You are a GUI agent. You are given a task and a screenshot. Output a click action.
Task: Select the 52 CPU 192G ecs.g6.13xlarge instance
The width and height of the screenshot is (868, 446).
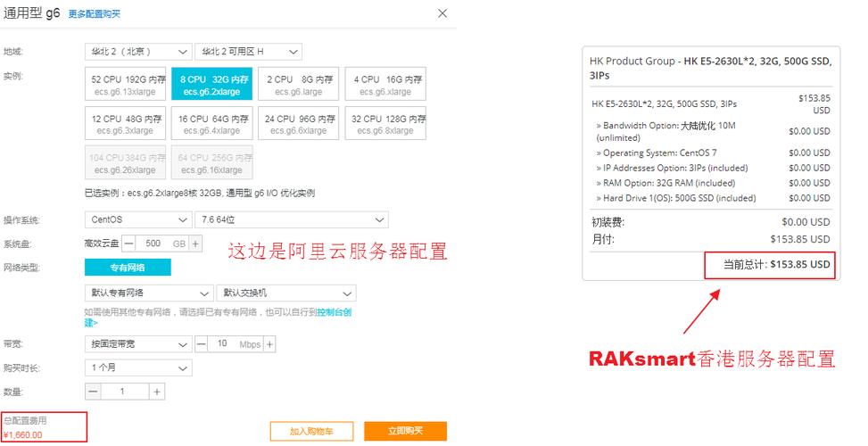click(x=125, y=84)
